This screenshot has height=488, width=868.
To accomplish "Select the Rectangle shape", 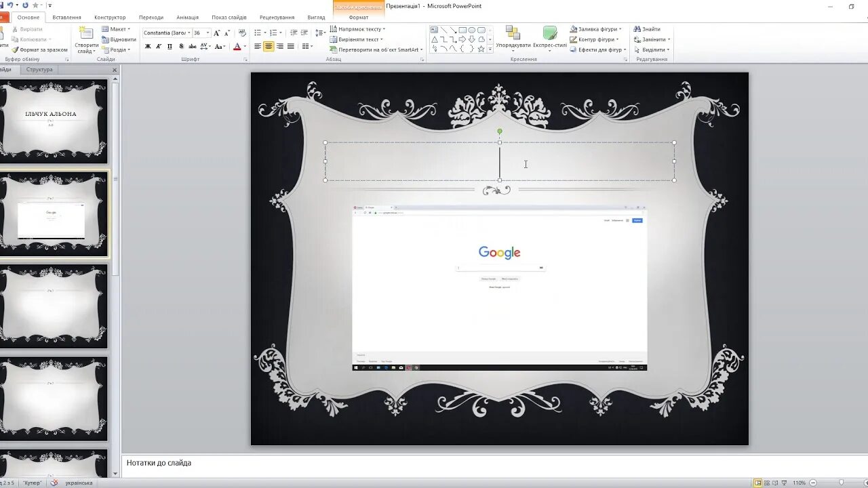I will pos(462,30).
